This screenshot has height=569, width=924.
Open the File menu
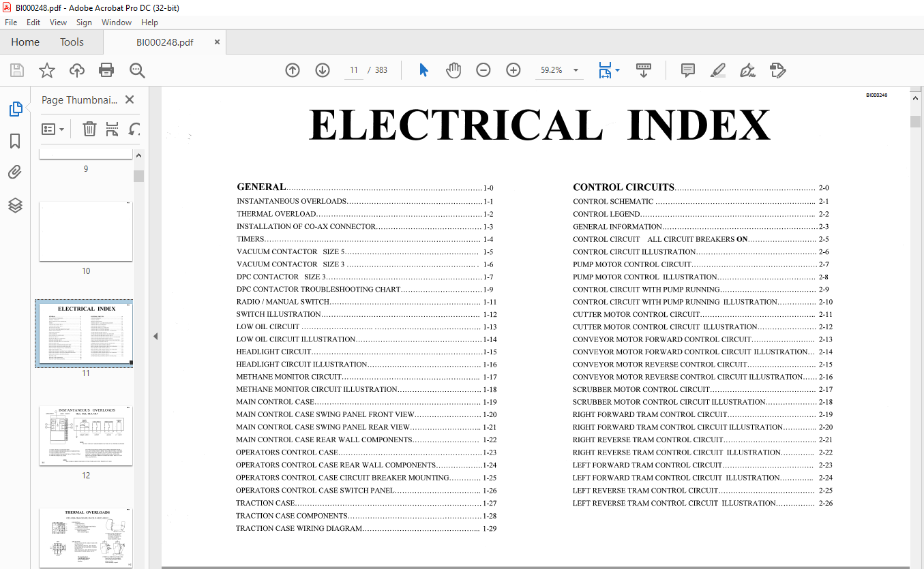[11, 22]
